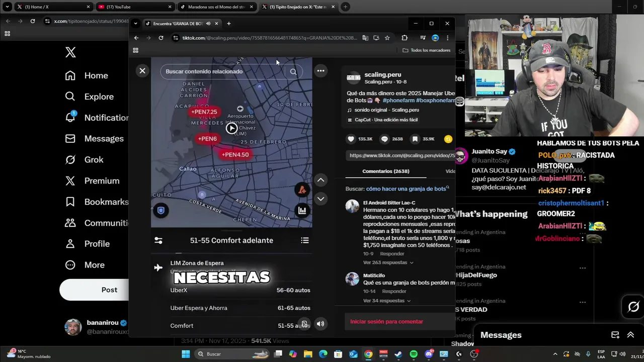Click Iniciar sesión para comentar
Image resolution: width=644 pixels, height=362 pixels.
(x=386, y=321)
